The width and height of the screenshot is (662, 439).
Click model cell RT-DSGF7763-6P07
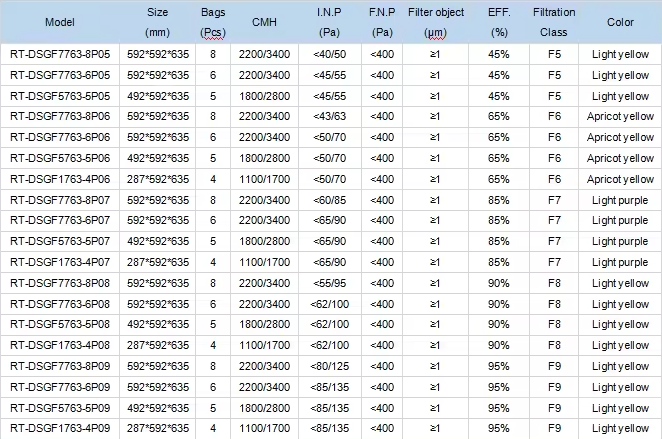pyautogui.click(x=60, y=220)
